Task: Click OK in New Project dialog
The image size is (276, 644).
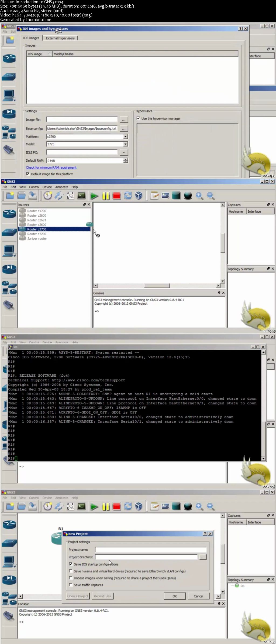Action: point(175,596)
